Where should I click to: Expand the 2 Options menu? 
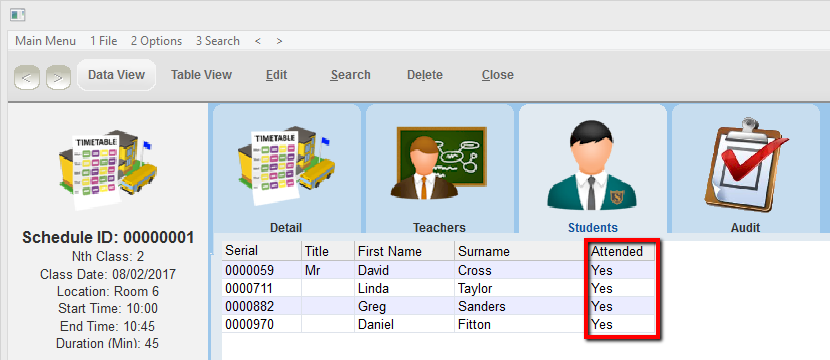coord(157,41)
